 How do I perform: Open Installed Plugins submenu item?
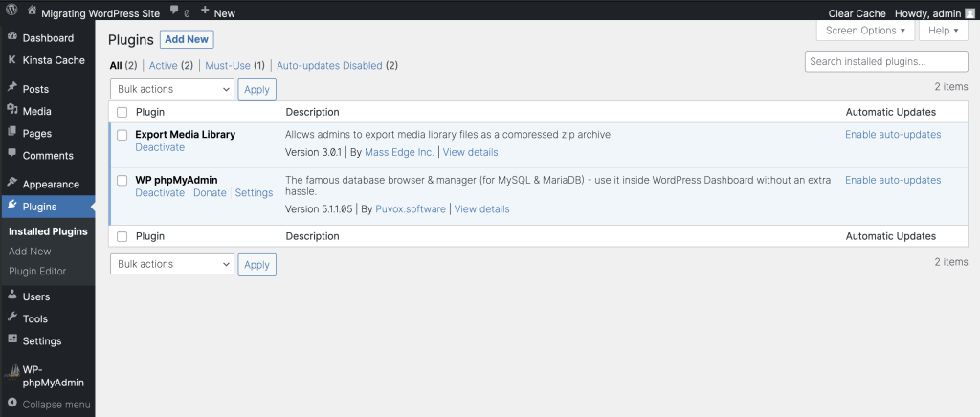pyautogui.click(x=48, y=231)
